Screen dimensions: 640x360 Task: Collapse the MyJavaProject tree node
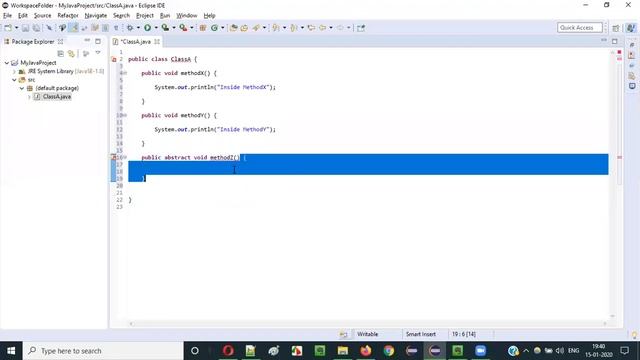7,63
